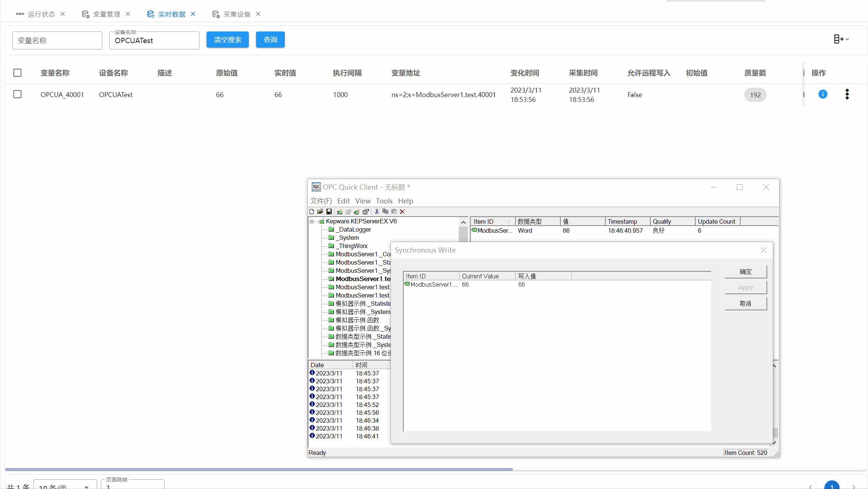Click the New Server Connection toolbar icon

click(x=340, y=212)
